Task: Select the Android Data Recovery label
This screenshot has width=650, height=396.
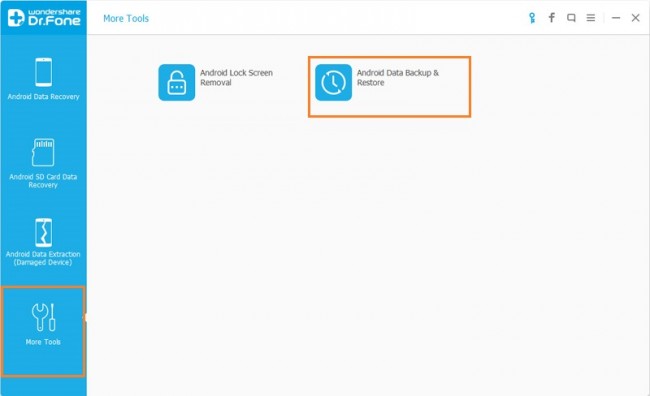Action: coord(44,97)
